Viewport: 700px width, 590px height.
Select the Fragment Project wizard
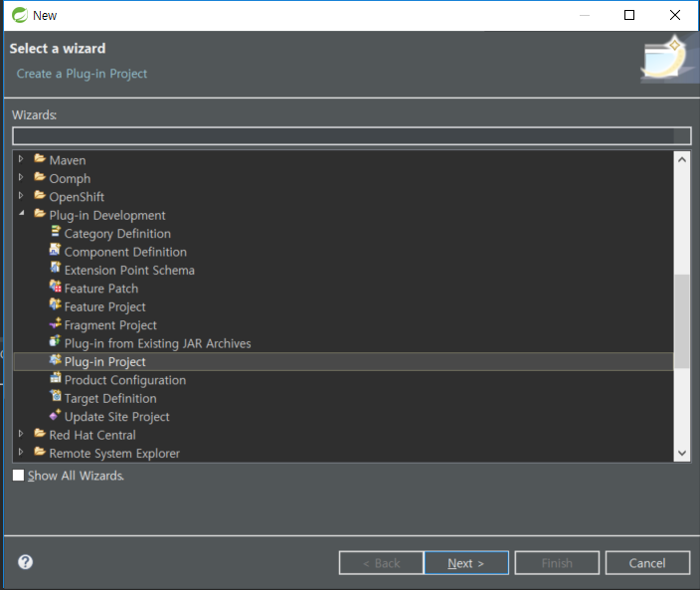(110, 325)
